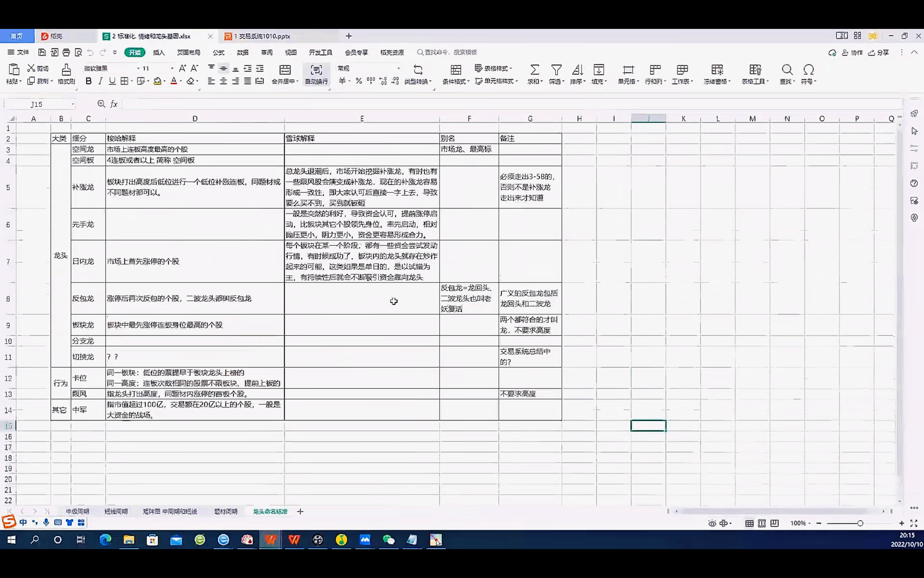The image size is (924, 578).
Task: Click the Find magnifier icon
Action: tap(787, 70)
